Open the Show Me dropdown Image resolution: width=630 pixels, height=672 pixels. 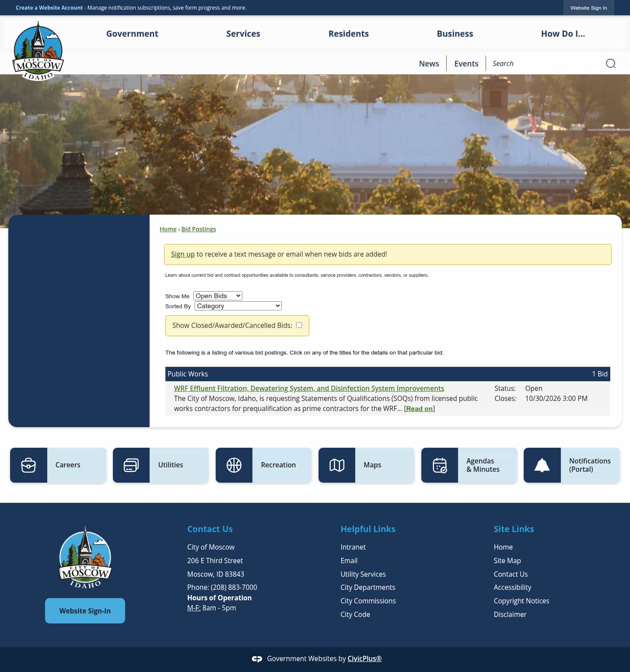(218, 296)
